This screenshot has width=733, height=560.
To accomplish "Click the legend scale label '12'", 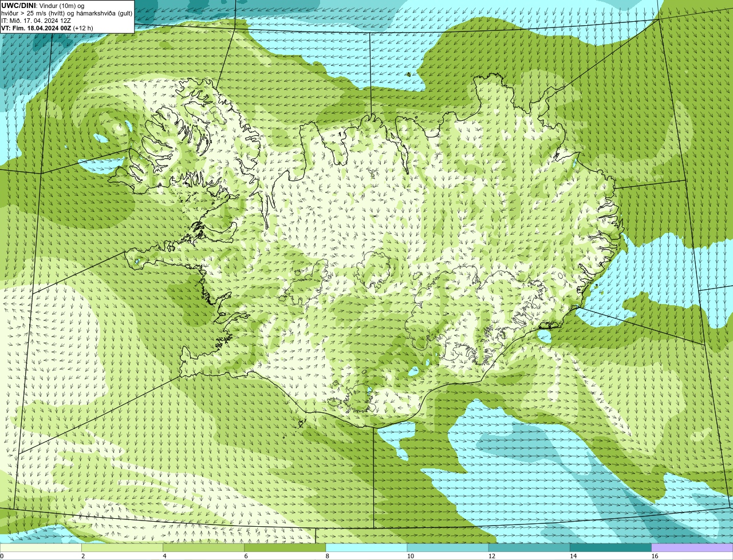I will [x=492, y=556].
